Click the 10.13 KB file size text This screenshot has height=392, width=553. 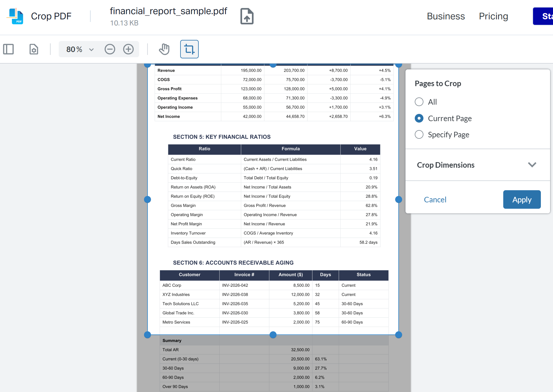(x=124, y=23)
